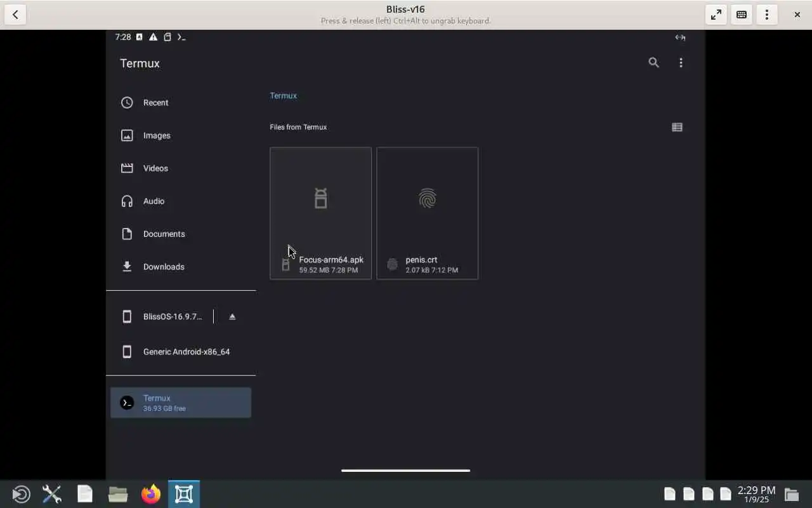Select the active virtual machine viewer taskbar item

pyautogui.click(x=184, y=494)
